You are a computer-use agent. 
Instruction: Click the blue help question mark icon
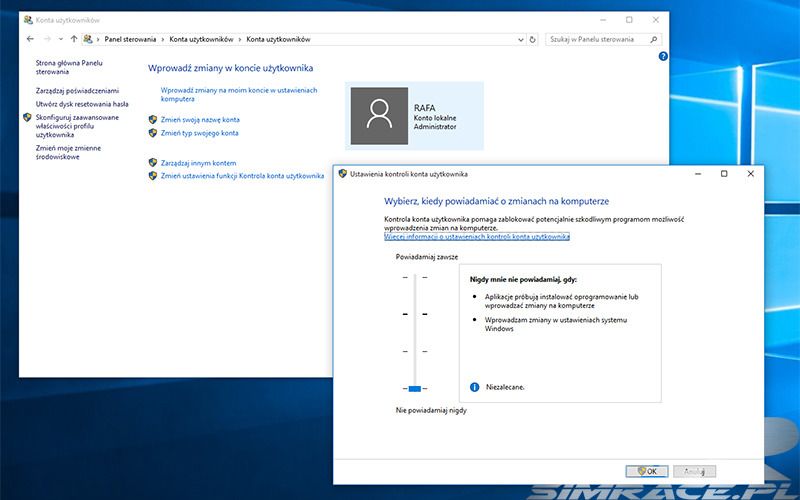click(x=663, y=57)
